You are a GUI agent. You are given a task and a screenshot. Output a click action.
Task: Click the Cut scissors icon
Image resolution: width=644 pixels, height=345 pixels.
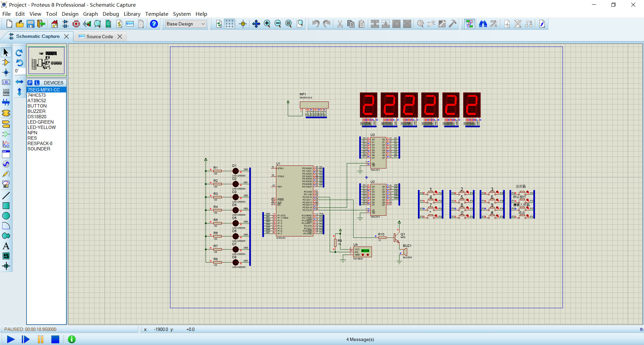pyautogui.click(x=340, y=24)
